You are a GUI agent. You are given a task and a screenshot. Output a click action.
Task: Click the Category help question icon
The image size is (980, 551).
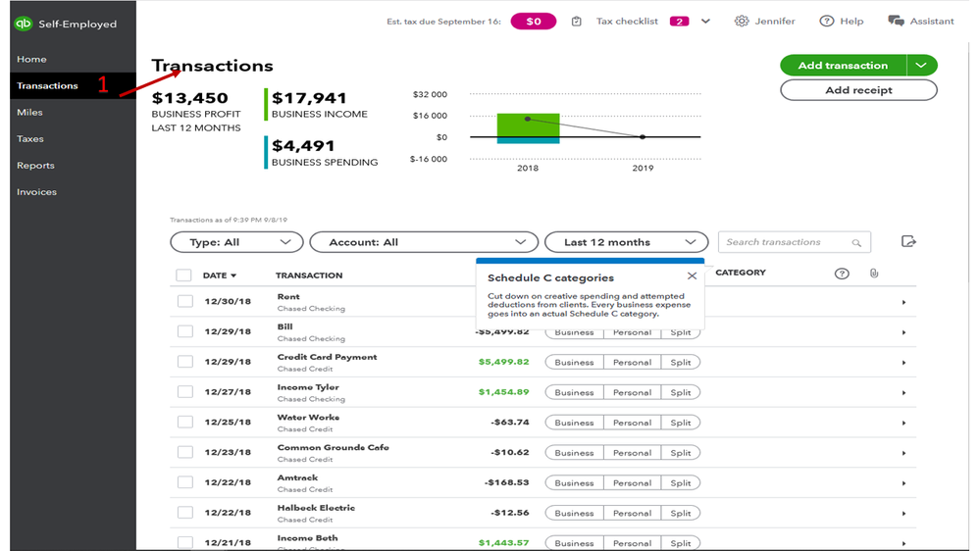tap(841, 274)
